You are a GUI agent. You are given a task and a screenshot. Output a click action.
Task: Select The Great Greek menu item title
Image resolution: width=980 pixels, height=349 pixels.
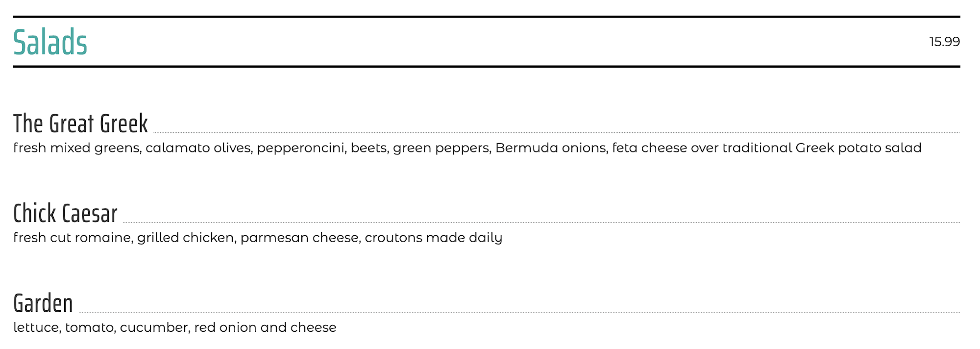point(80,124)
